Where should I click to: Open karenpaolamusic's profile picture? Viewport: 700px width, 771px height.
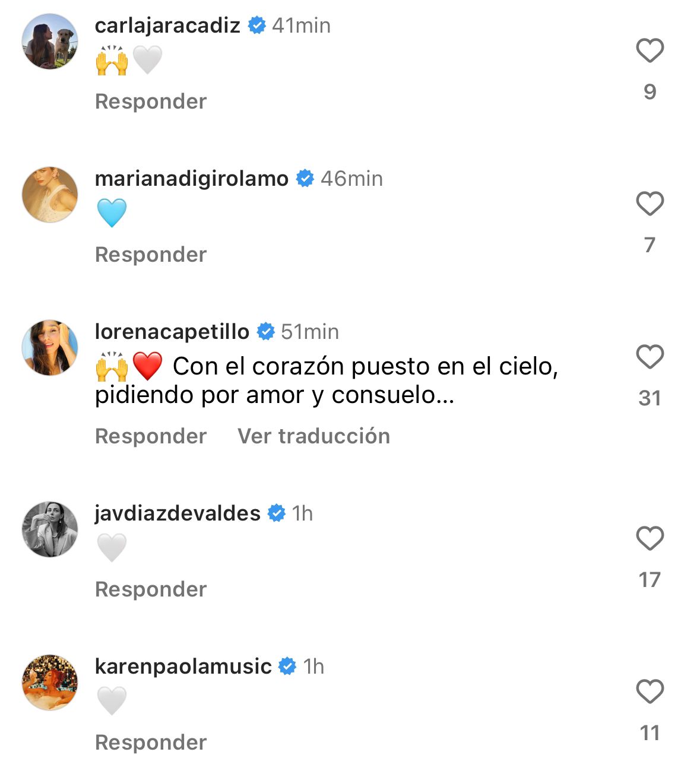coord(50,683)
